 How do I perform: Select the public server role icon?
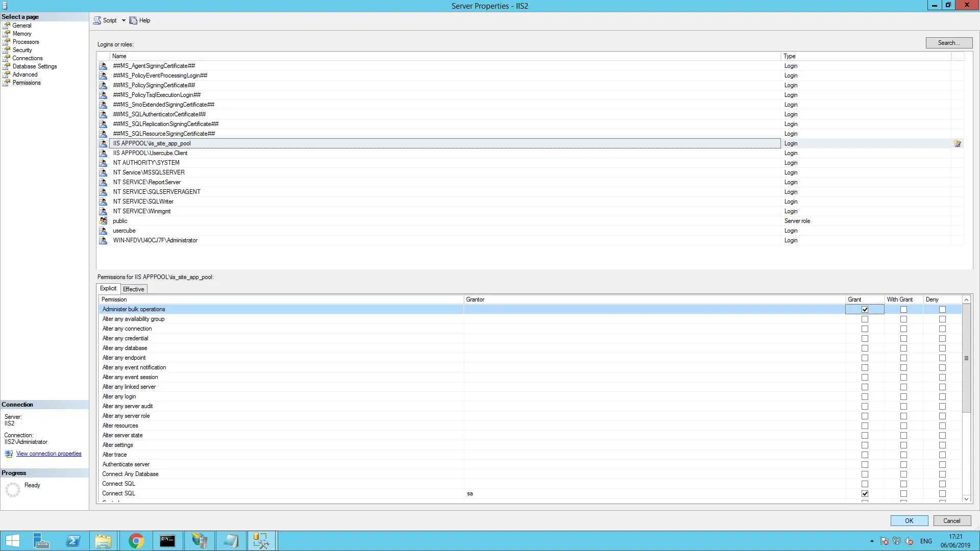103,221
